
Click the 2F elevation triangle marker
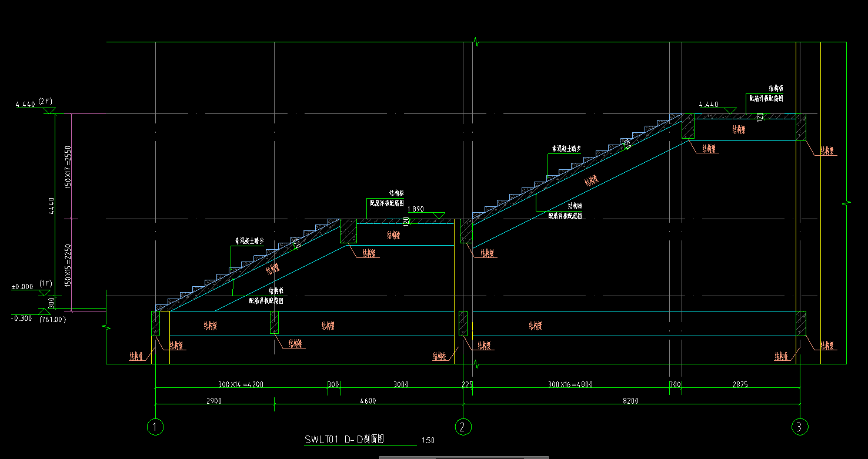[49, 110]
